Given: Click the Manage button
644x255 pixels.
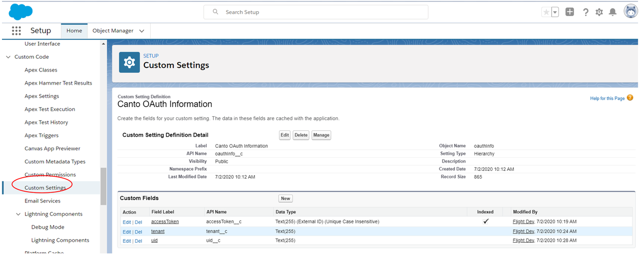Looking at the screenshot, I should (x=321, y=135).
